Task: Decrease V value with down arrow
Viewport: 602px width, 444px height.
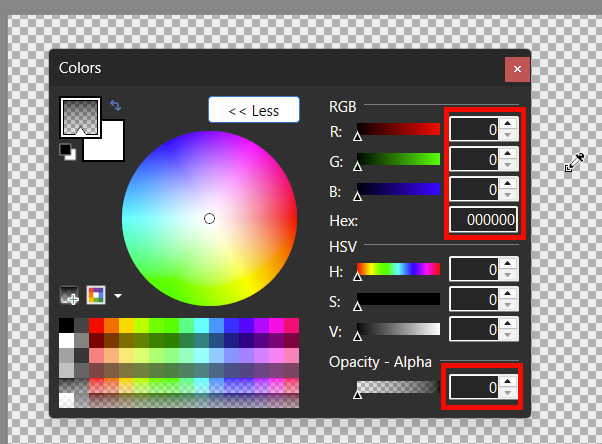Action: coord(508,335)
